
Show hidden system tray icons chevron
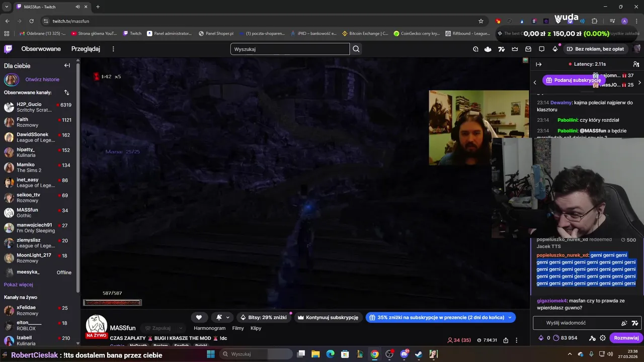tap(571, 354)
